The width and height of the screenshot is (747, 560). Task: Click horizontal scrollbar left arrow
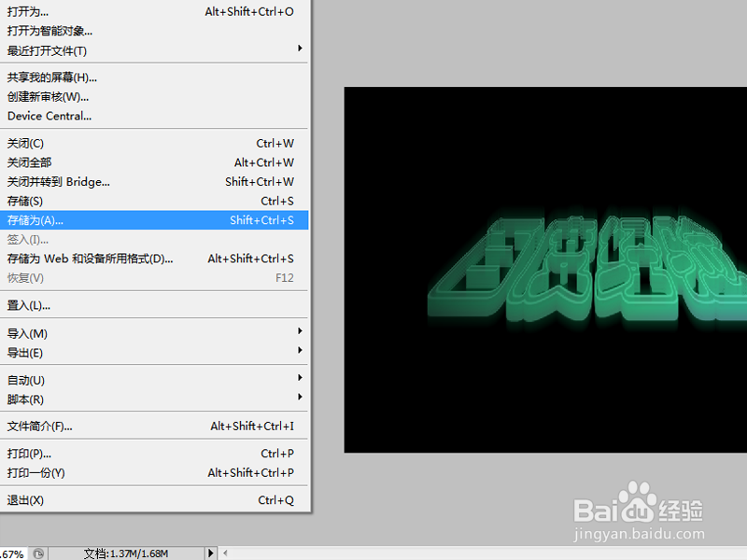[x=225, y=553]
